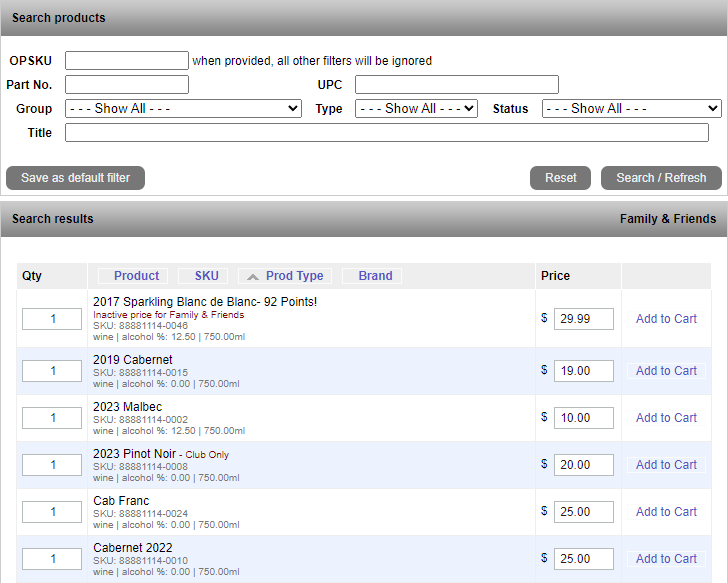Sort results by Product column
The height and width of the screenshot is (583, 728).
(136, 276)
